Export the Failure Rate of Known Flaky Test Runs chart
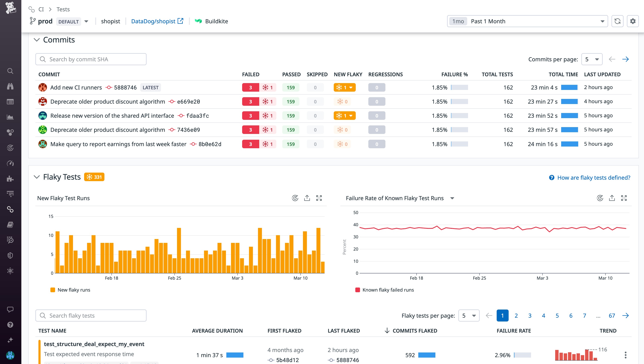The width and height of the screenshot is (644, 364). (x=612, y=198)
